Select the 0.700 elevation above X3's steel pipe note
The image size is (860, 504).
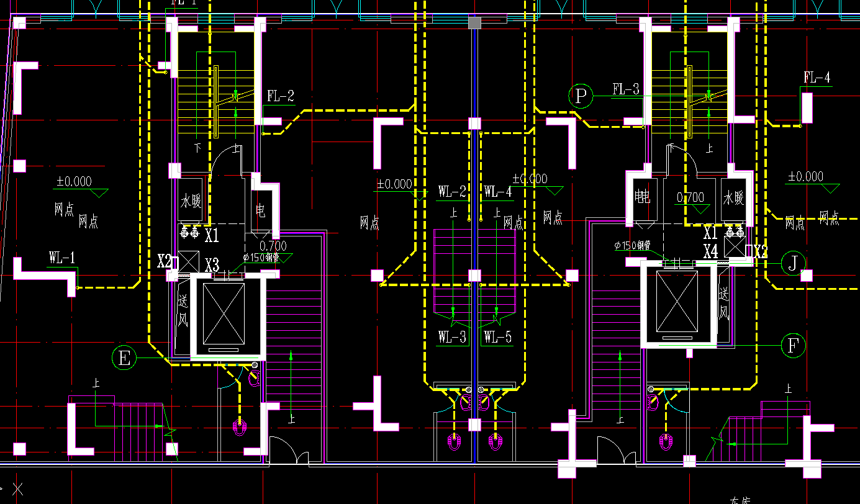(x=273, y=246)
